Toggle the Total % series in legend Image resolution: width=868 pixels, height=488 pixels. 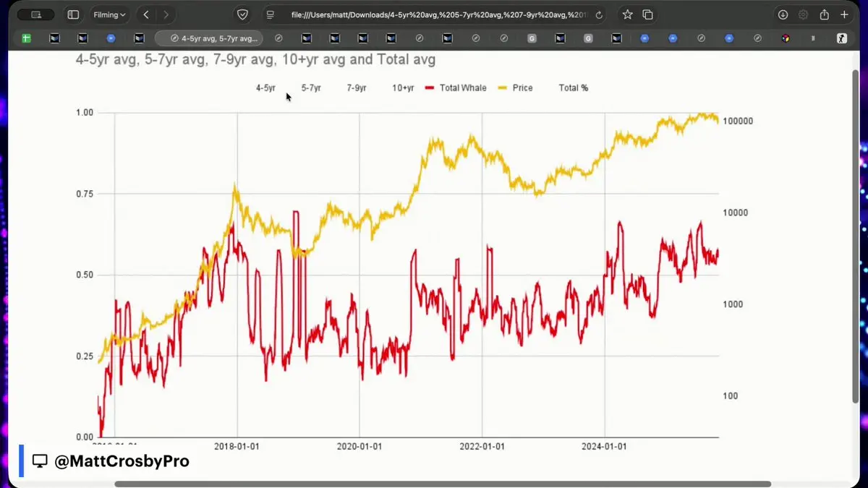(574, 88)
